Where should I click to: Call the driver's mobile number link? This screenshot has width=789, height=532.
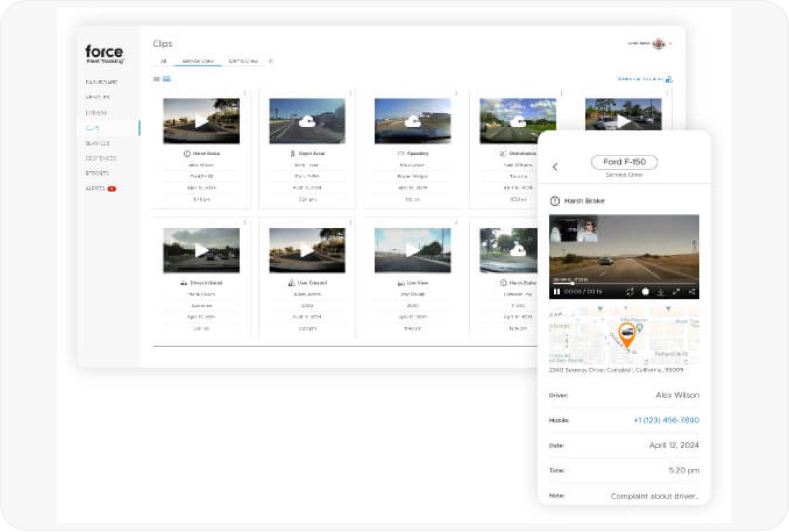tap(666, 420)
